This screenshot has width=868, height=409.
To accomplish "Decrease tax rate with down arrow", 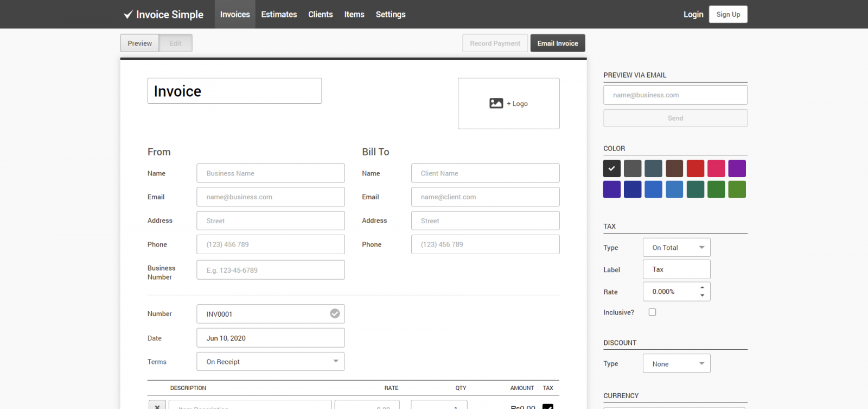I will pos(702,295).
